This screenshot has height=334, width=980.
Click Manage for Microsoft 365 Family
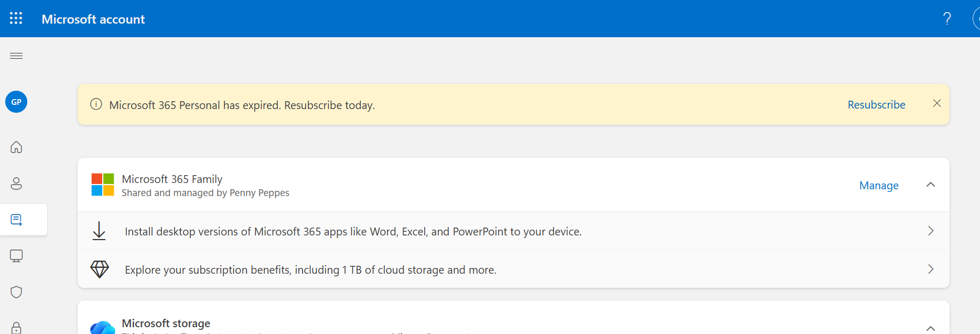(879, 186)
